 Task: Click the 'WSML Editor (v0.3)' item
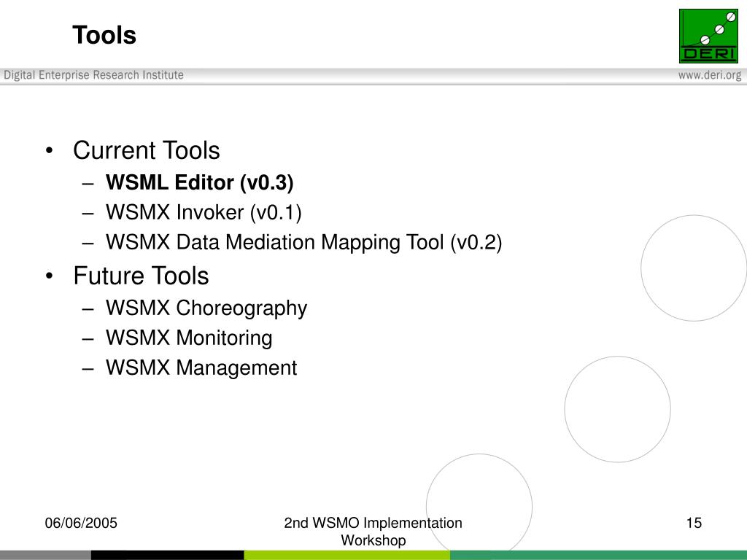(x=200, y=182)
